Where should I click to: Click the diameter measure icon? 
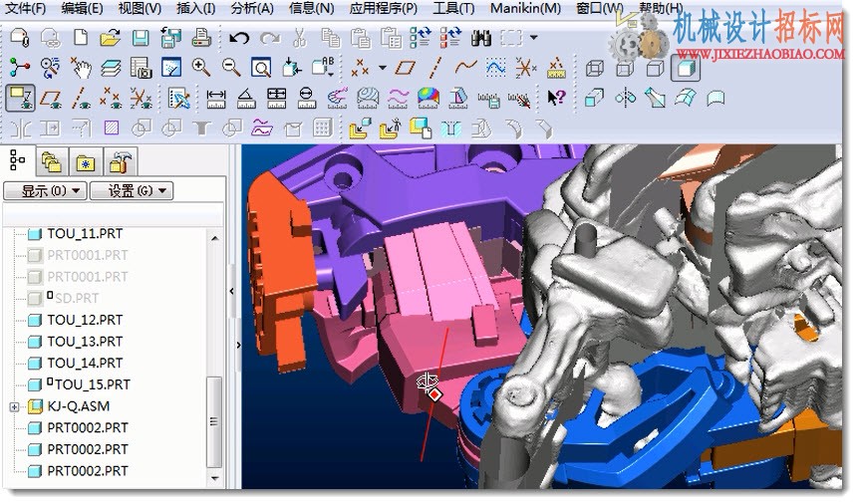point(307,99)
